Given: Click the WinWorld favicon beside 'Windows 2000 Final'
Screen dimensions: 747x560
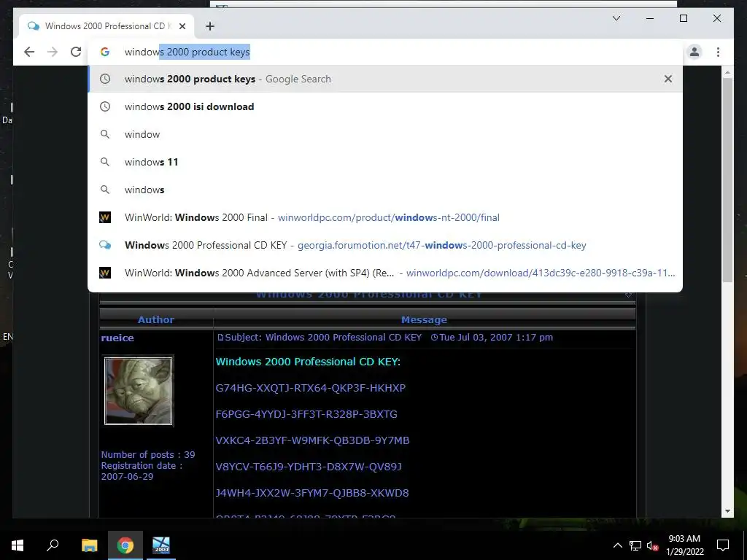Looking at the screenshot, I should [105, 217].
